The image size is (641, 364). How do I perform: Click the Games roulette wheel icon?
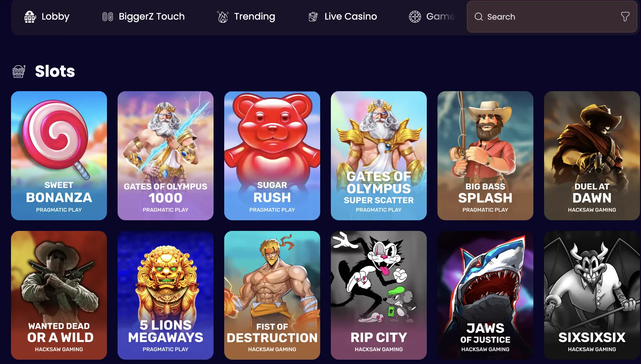tap(415, 17)
